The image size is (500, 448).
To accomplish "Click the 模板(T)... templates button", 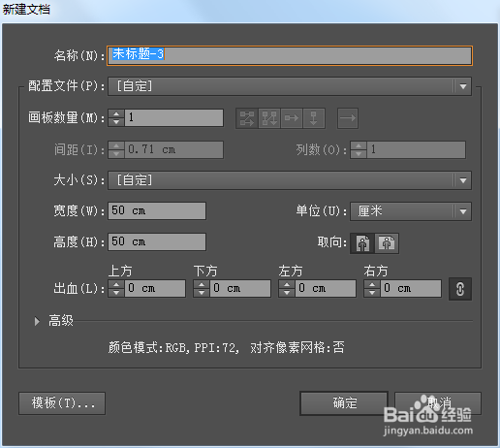I will coord(62,403).
